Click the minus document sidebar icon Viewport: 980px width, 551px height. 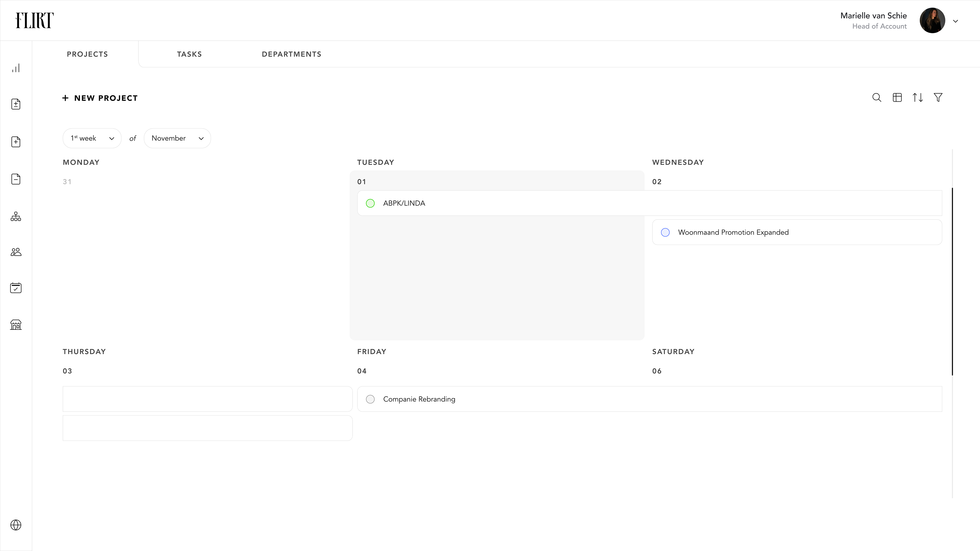pos(16,179)
